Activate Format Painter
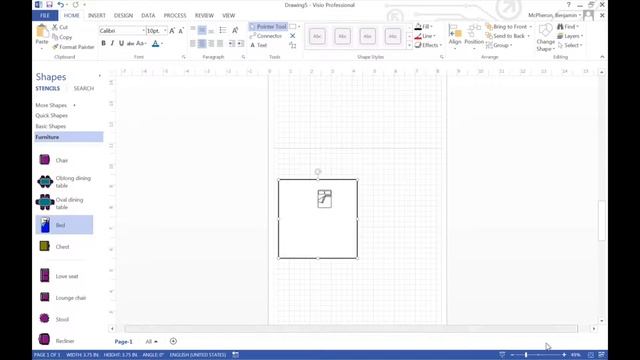This screenshot has height=360, width=640. [73, 47]
